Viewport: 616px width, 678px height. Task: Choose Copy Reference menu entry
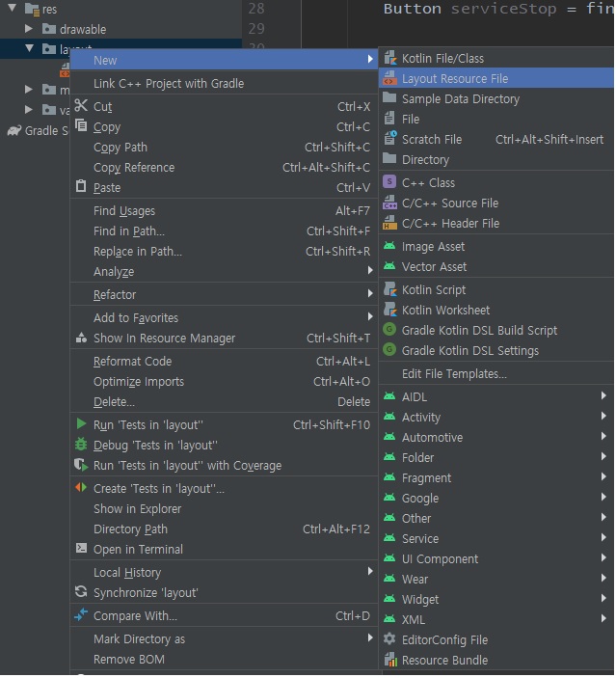pos(224,168)
